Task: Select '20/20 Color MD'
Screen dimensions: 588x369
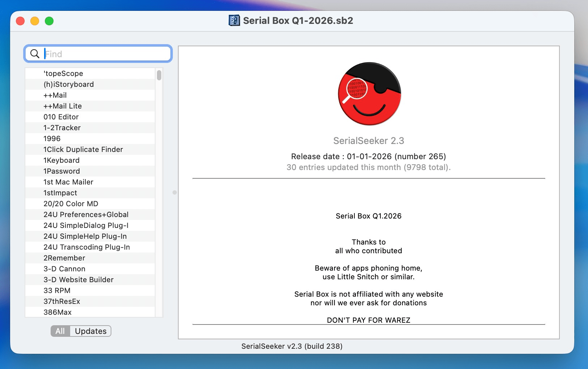Action: (71, 203)
